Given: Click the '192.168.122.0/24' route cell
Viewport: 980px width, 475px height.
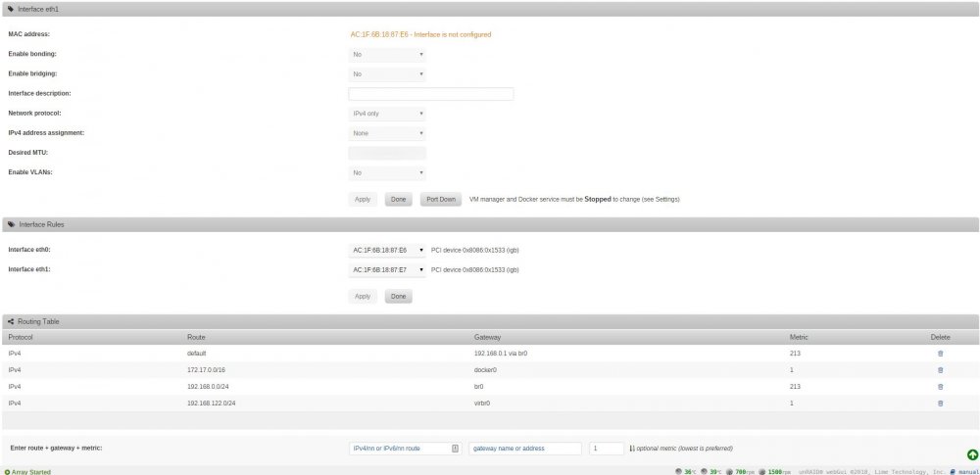Looking at the screenshot, I should (x=212, y=404).
